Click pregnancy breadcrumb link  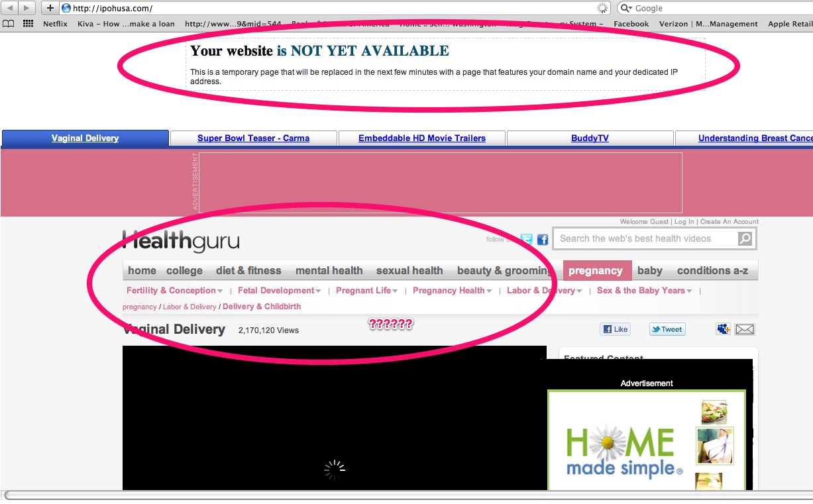(140, 307)
